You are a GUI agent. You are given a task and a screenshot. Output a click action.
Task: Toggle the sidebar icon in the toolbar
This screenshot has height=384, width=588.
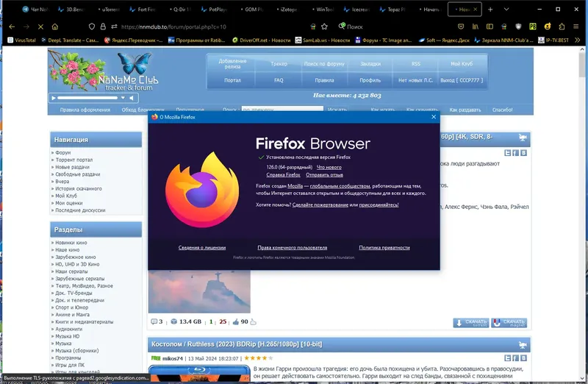(x=490, y=26)
